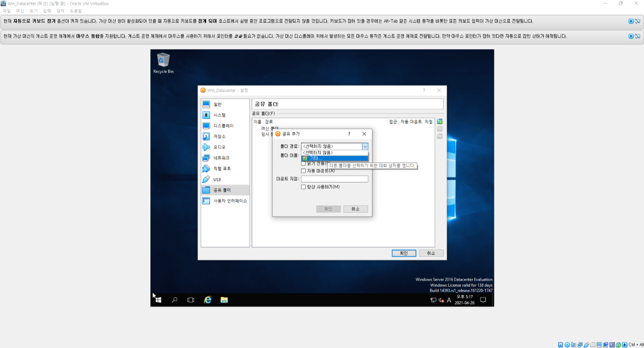
Task: Enable the 자동 마운트 checkbox
Action: 303,171
